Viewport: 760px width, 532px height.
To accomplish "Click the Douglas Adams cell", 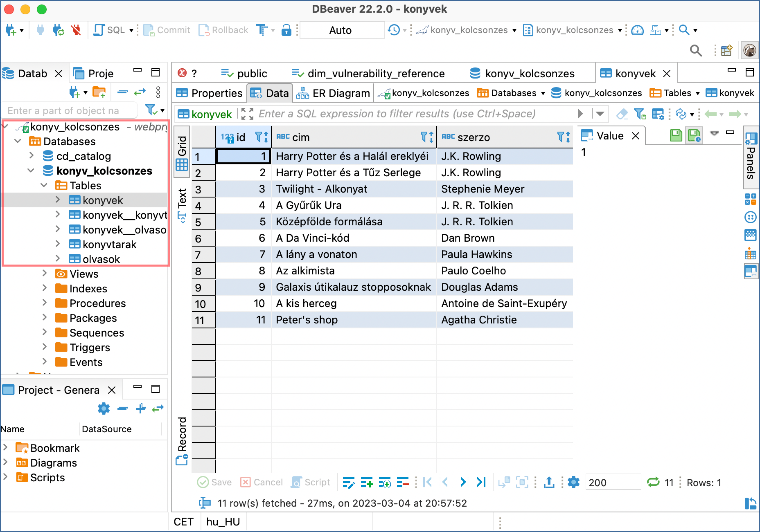I will click(505, 287).
